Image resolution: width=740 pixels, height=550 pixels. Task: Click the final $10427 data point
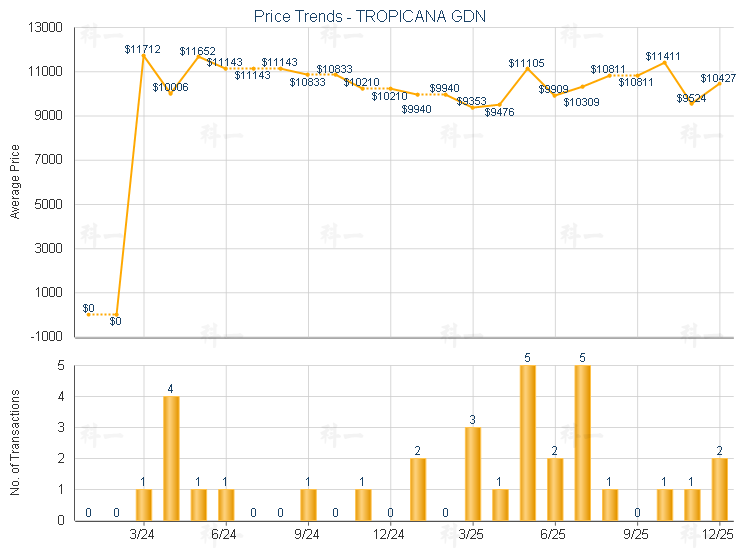(719, 82)
